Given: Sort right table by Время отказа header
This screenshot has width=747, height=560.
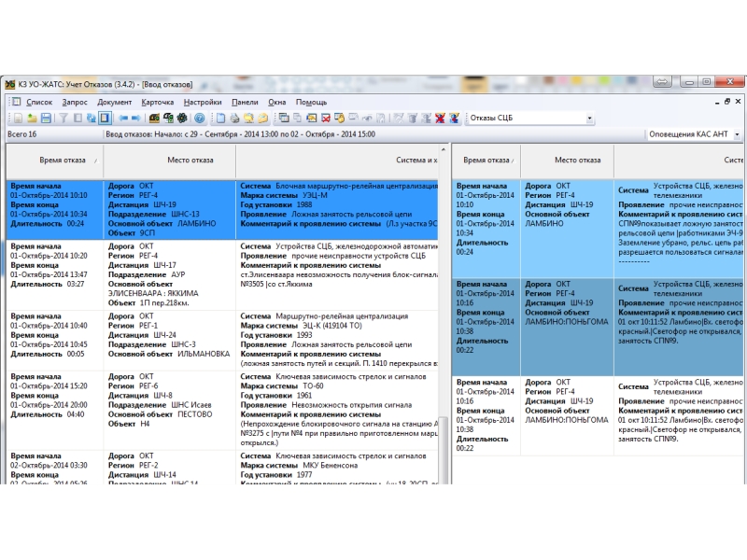Looking at the screenshot, I should pos(486,161).
